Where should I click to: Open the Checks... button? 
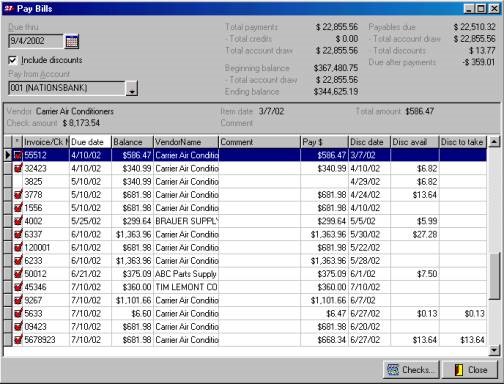(411, 370)
